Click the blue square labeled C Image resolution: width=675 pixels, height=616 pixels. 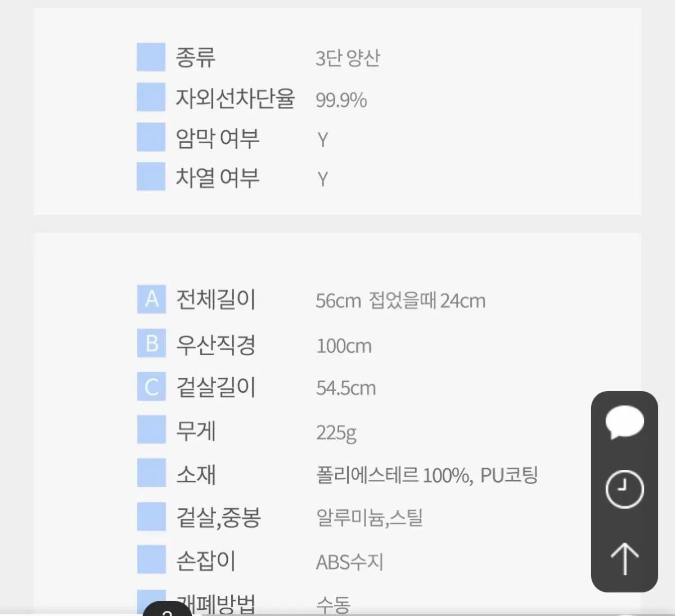(x=151, y=387)
